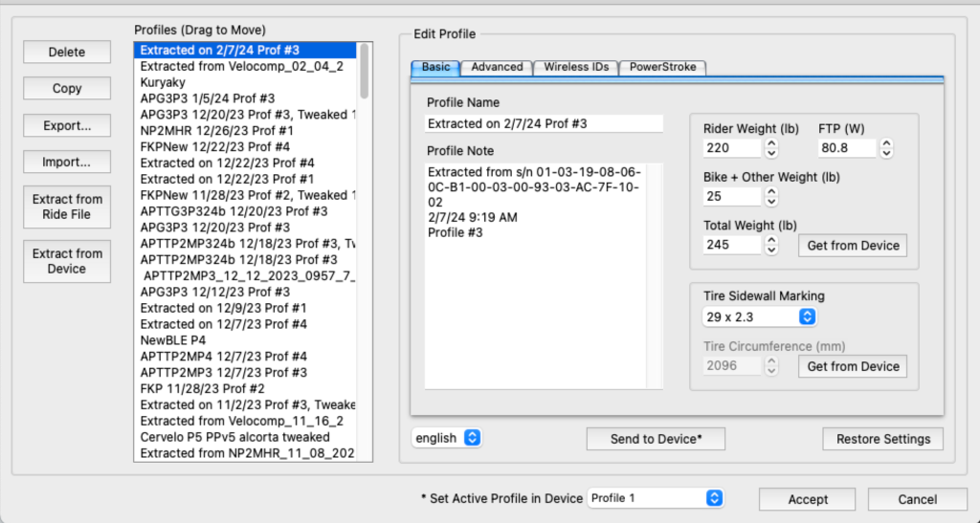
Task: Switch to the Basic tab
Action: (435, 67)
